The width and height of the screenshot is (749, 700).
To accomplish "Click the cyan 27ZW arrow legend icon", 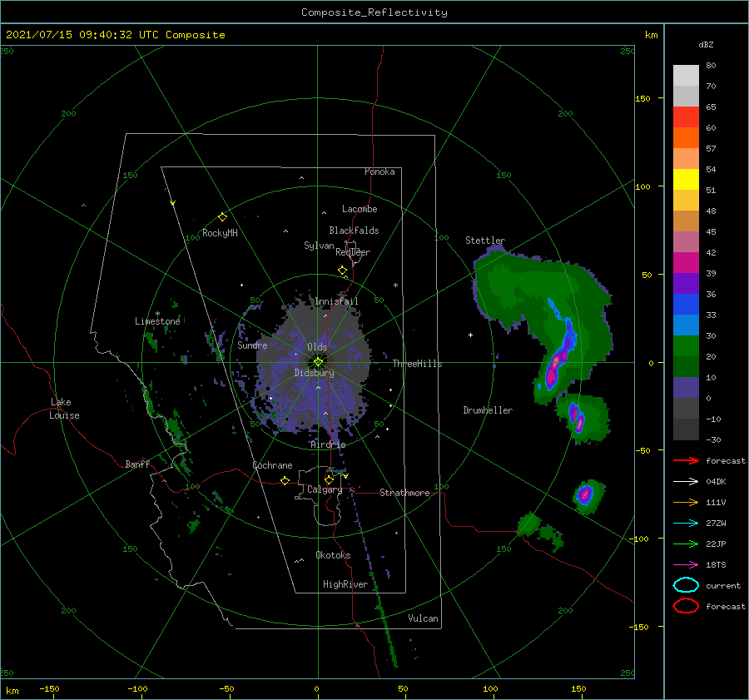I will [x=686, y=524].
